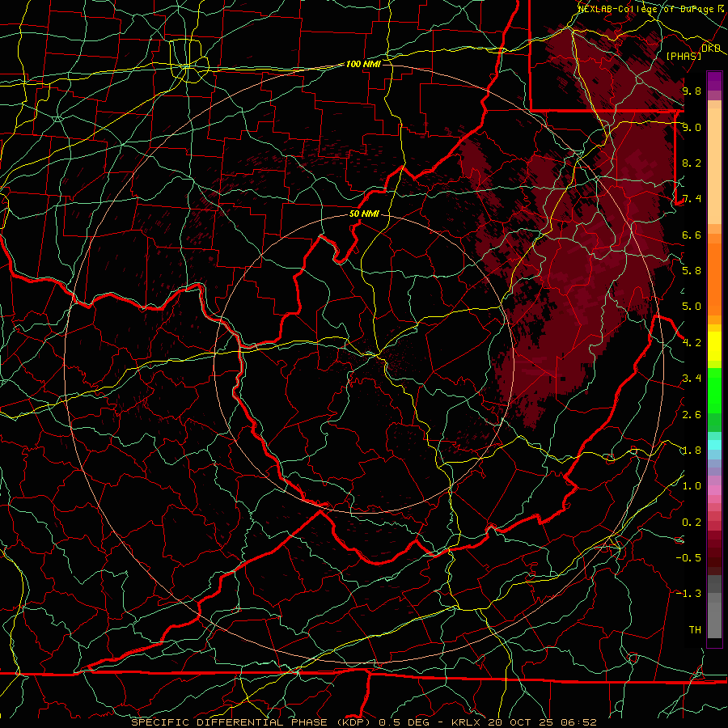Screen dimensions: 728x728
Task: Click the 4.2 value on the color scale
Action: coord(692,343)
